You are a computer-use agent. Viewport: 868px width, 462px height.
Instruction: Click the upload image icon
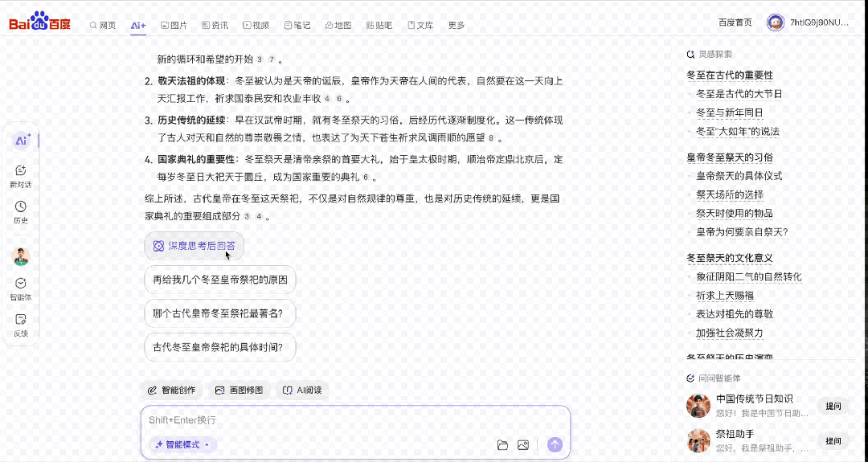point(523,445)
